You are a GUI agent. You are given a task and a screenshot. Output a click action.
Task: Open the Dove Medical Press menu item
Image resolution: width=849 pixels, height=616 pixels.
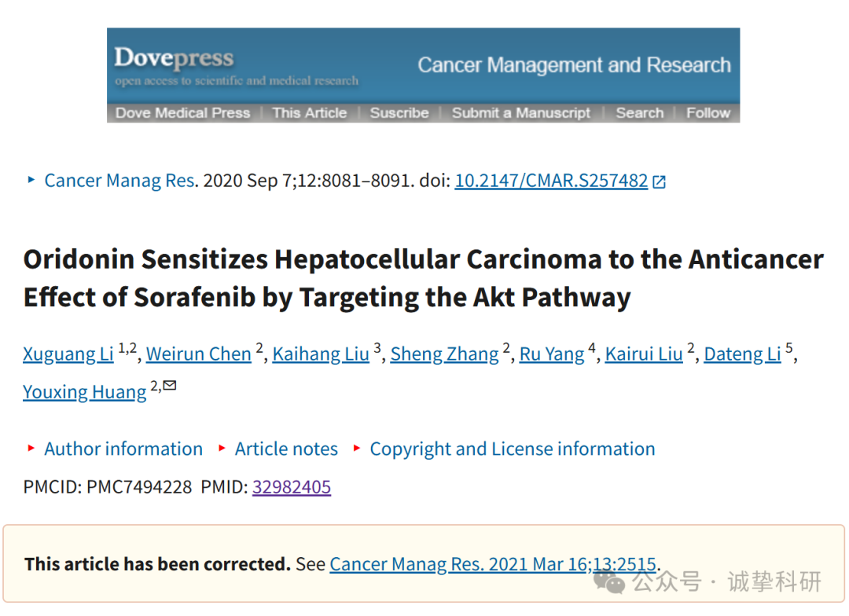pyautogui.click(x=182, y=113)
